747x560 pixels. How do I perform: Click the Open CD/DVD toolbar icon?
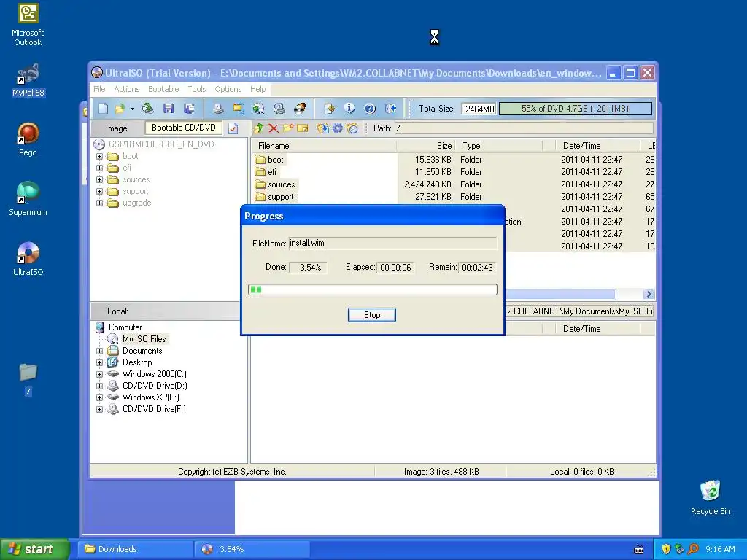tap(148, 109)
